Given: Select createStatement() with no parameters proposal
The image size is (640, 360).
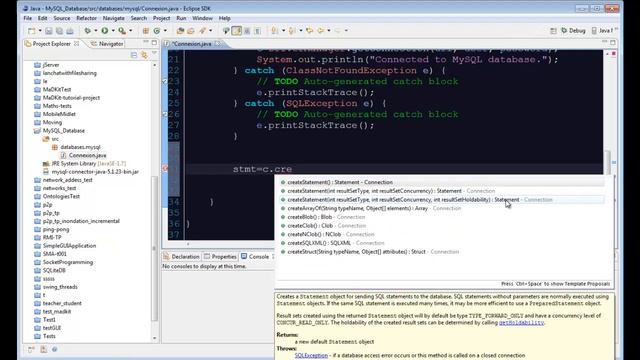Looking at the screenshot, I should (442, 182).
